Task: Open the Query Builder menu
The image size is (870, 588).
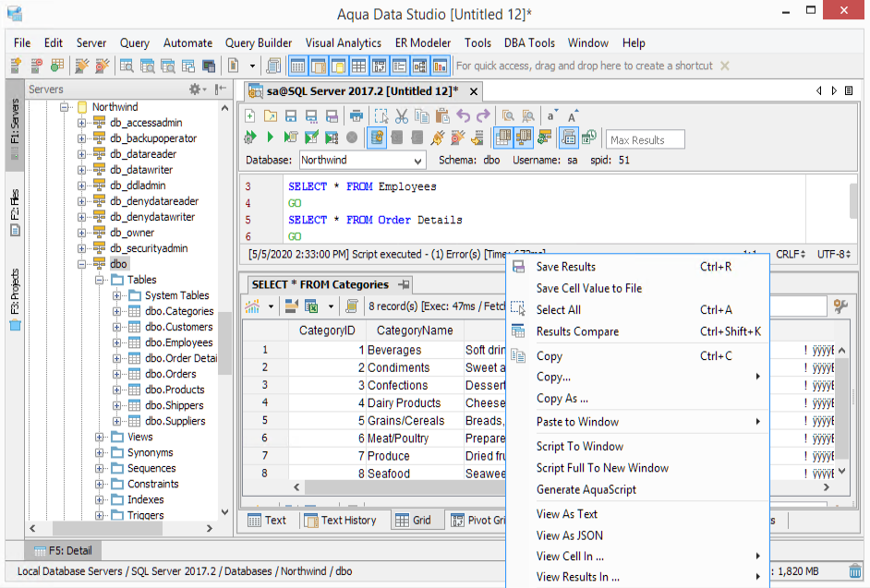Action: pos(259,43)
